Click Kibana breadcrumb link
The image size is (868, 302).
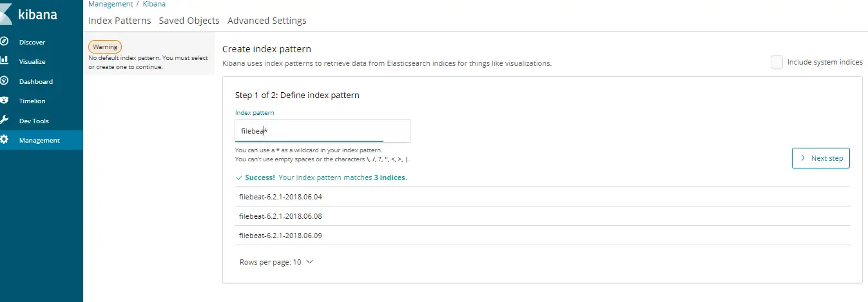153,4
